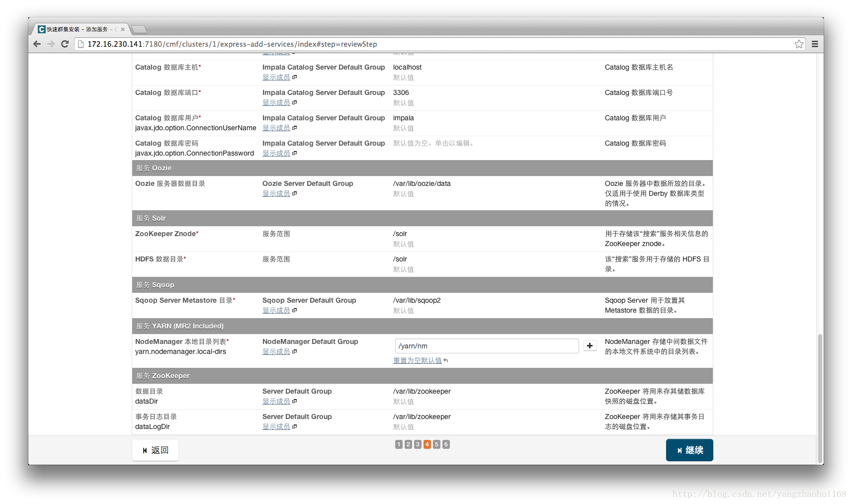Open popup icon next to Oozie 显示成员

295,193
